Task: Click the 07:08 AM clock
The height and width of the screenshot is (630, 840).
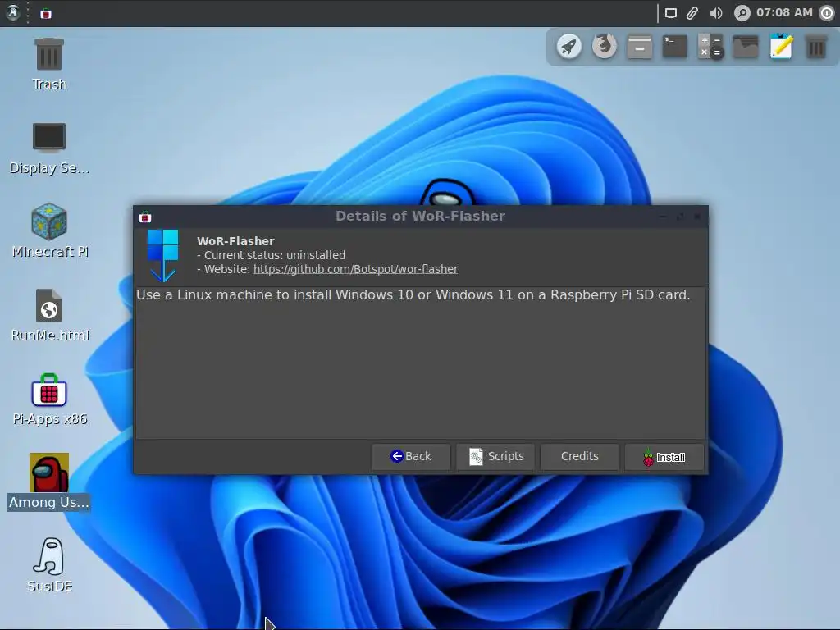Action: tap(784, 12)
